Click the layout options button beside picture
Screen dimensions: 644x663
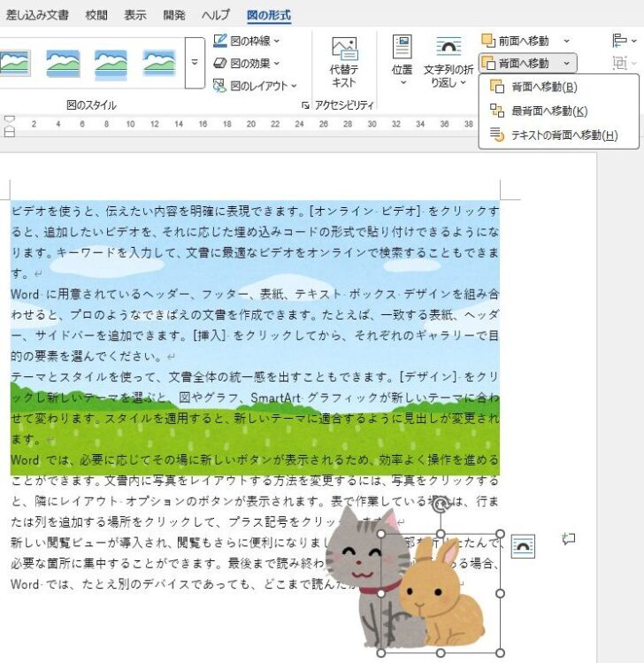point(523,546)
